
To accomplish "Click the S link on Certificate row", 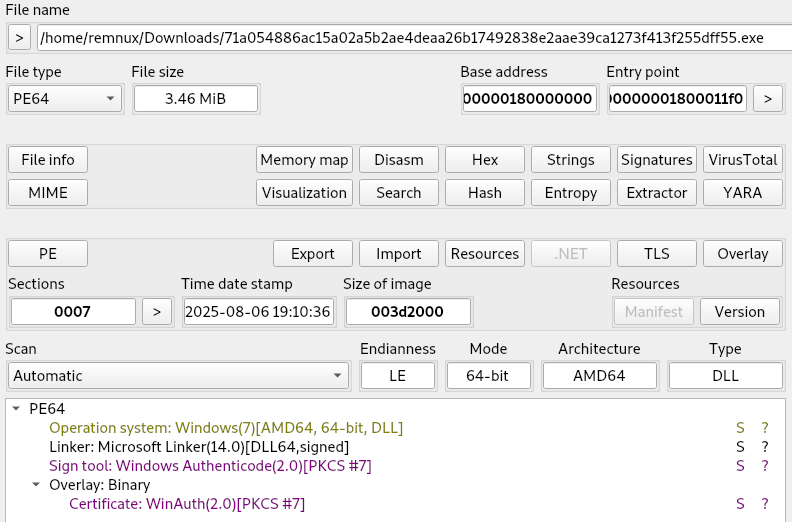I will [x=740, y=504].
